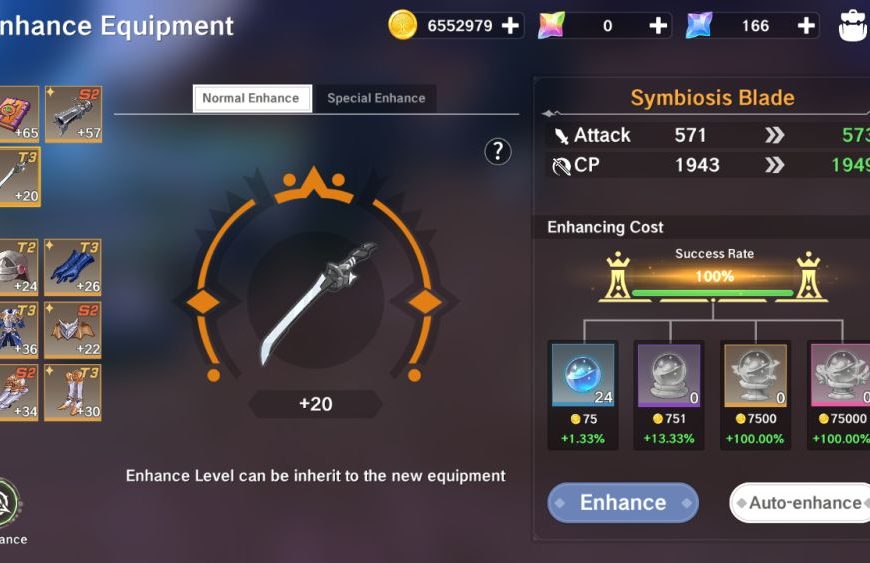The image size is (870, 563).
Task: Add more gold coins with plus icon
Action: [510, 26]
